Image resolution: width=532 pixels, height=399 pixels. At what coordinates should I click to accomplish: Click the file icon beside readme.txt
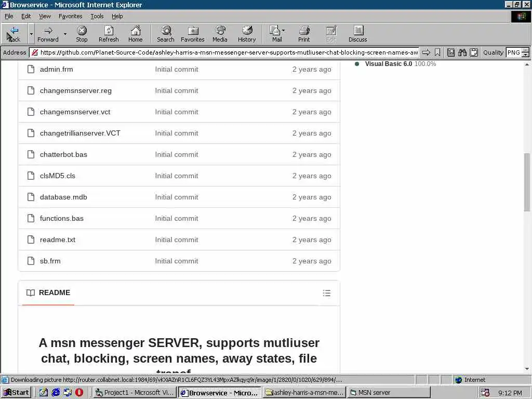click(31, 240)
